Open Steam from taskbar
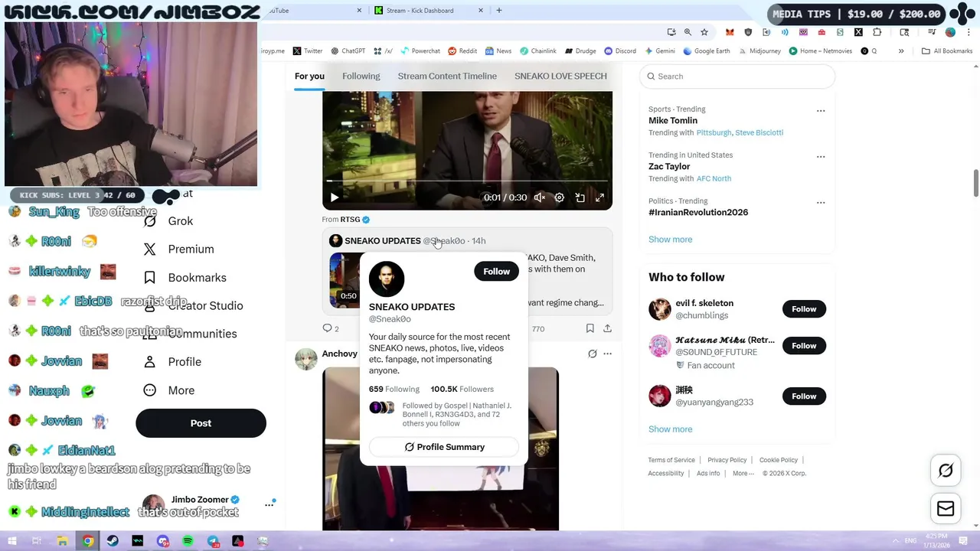 (x=113, y=541)
